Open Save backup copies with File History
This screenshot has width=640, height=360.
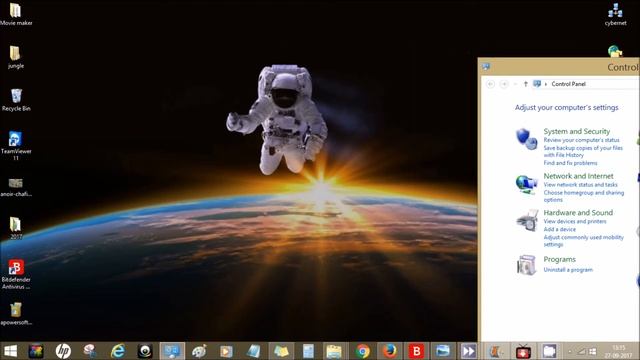[583, 151]
